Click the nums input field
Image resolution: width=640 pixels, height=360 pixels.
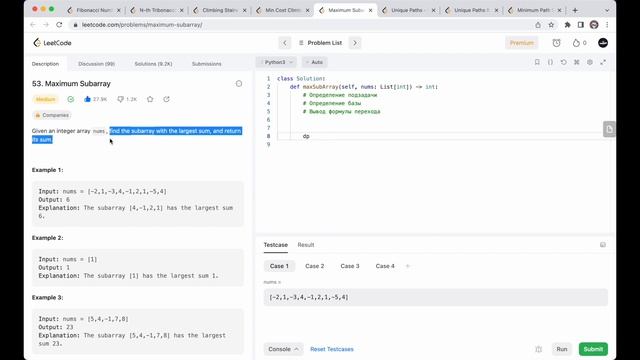[436, 297]
